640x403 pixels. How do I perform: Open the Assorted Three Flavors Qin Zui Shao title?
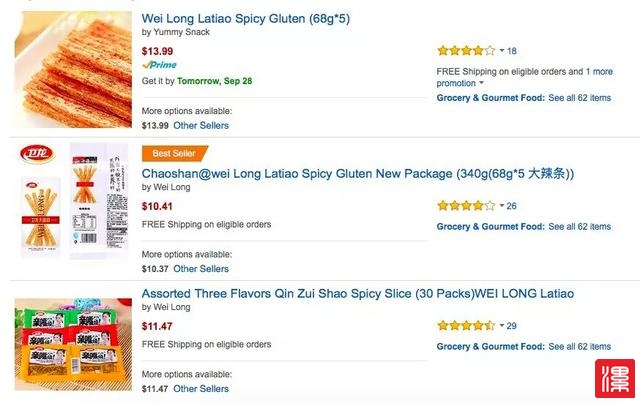coord(358,294)
